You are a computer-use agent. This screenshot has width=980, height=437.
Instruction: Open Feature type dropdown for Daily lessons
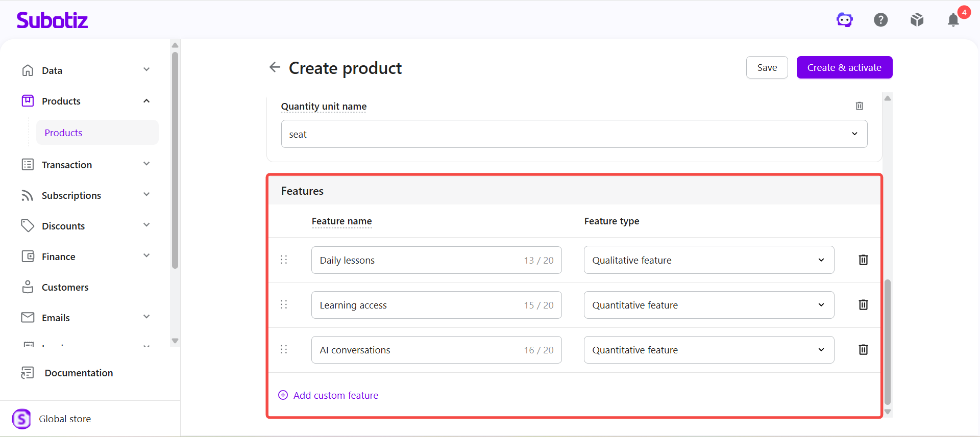pyautogui.click(x=709, y=260)
